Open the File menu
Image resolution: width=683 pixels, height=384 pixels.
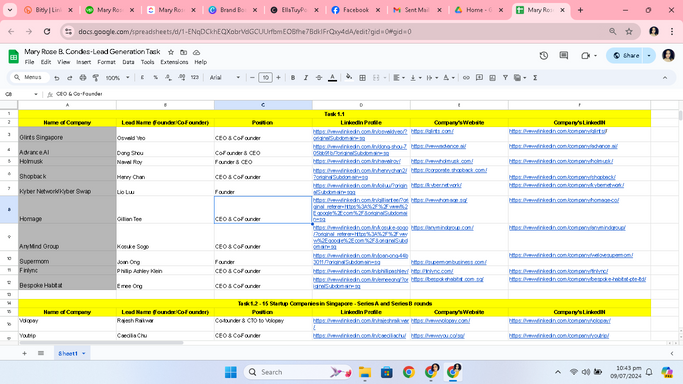tap(29, 62)
